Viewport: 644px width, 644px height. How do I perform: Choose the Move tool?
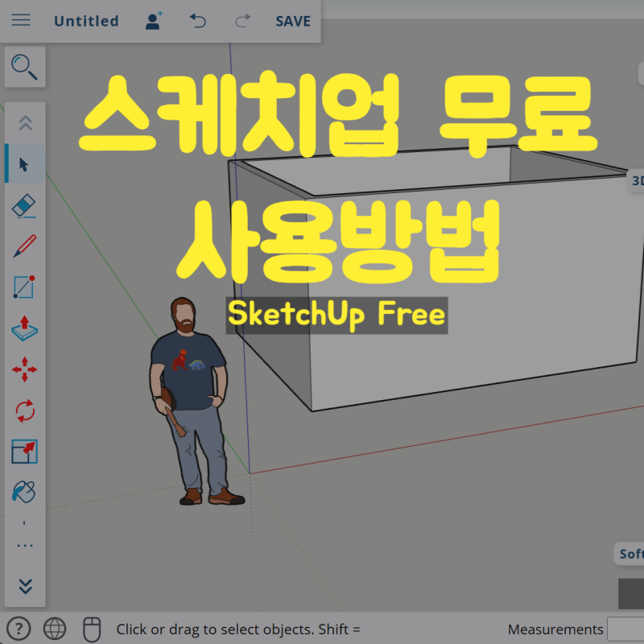tap(24, 369)
